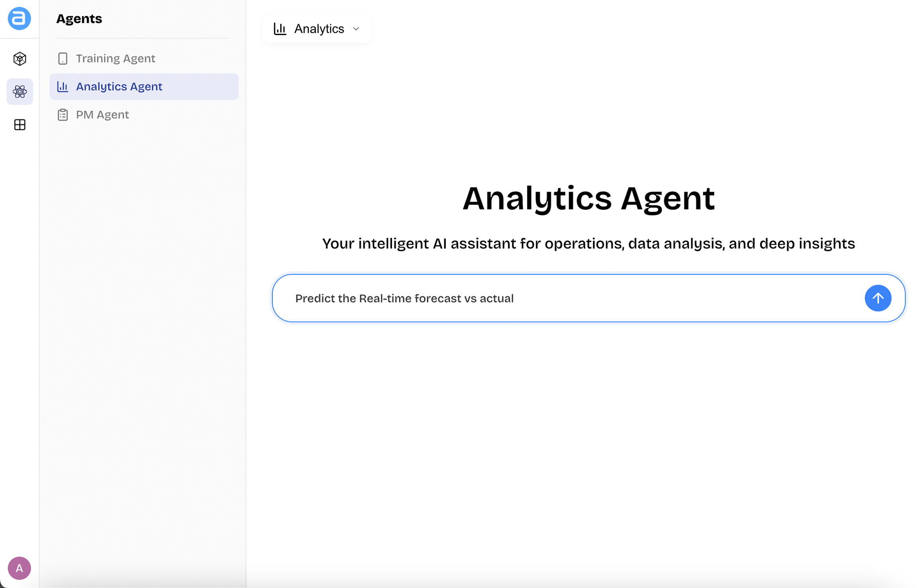Send the message with blue arrow button
The height and width of the screenshot is (588, 918).
tap(877, 298)
